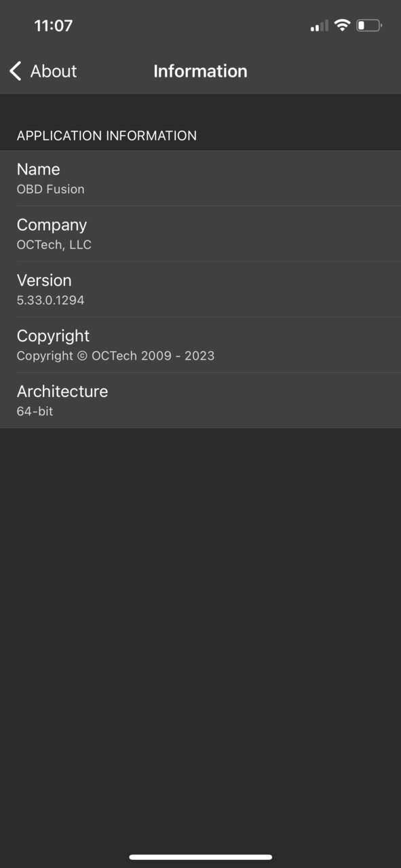Tap the battery indicator icon
This screenshot has width=401, height=868.
[369, 26]
